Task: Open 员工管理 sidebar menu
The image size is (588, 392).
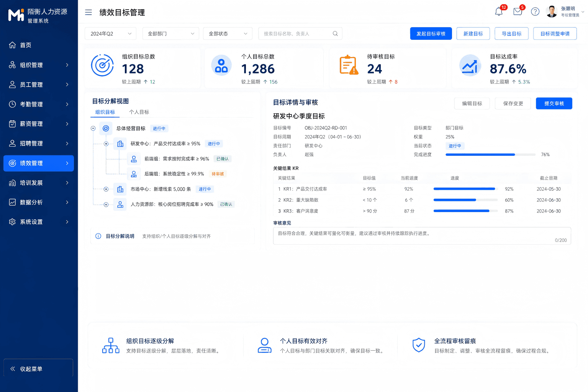Action: [39, 85]
